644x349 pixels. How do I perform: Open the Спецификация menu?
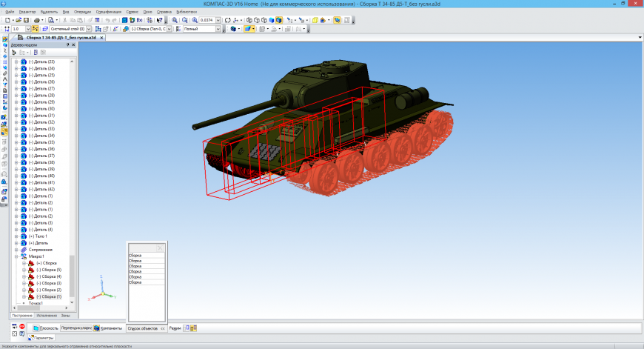tap(108, 12)
